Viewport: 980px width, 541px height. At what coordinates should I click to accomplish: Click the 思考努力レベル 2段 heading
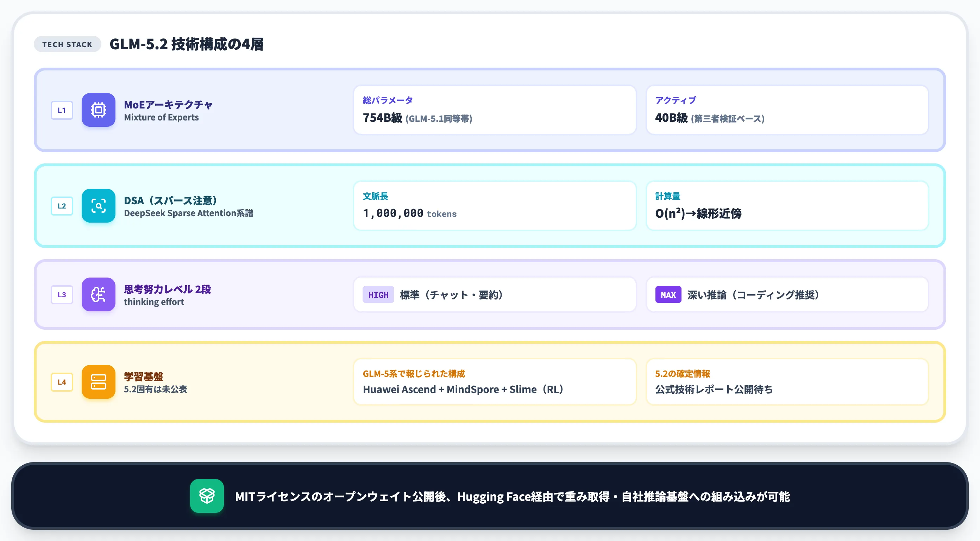tap(168, 289)
